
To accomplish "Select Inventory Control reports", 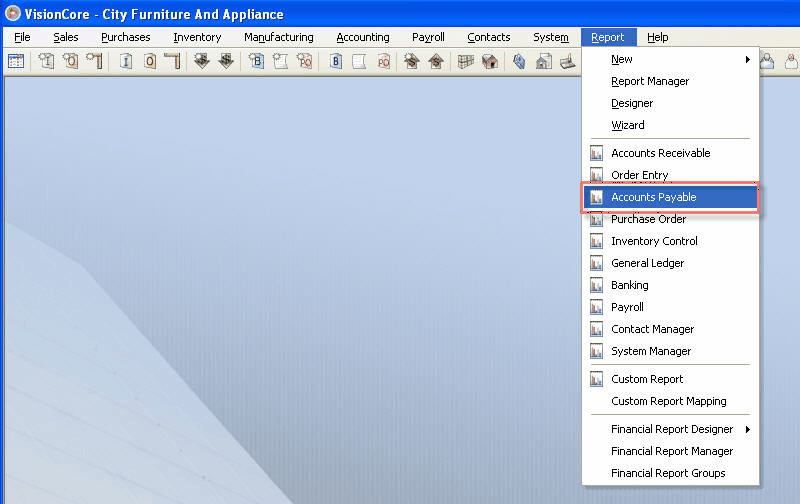I will tap(670, 241).
